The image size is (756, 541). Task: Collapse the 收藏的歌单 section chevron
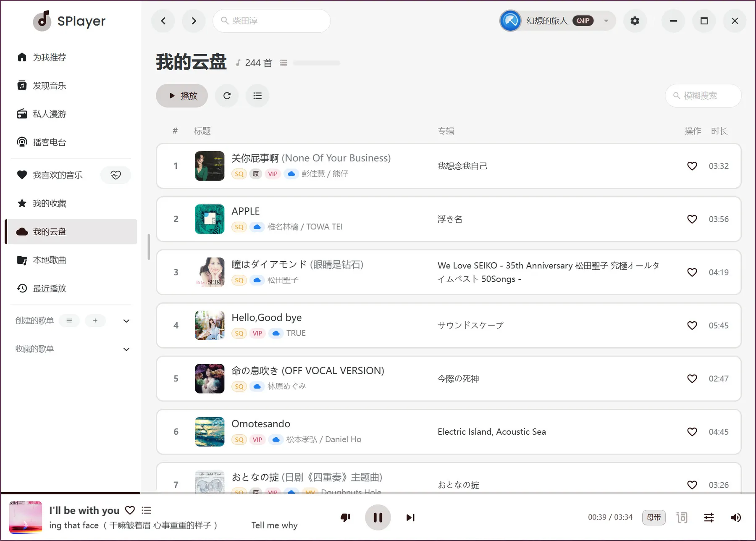tap(126, 349)
